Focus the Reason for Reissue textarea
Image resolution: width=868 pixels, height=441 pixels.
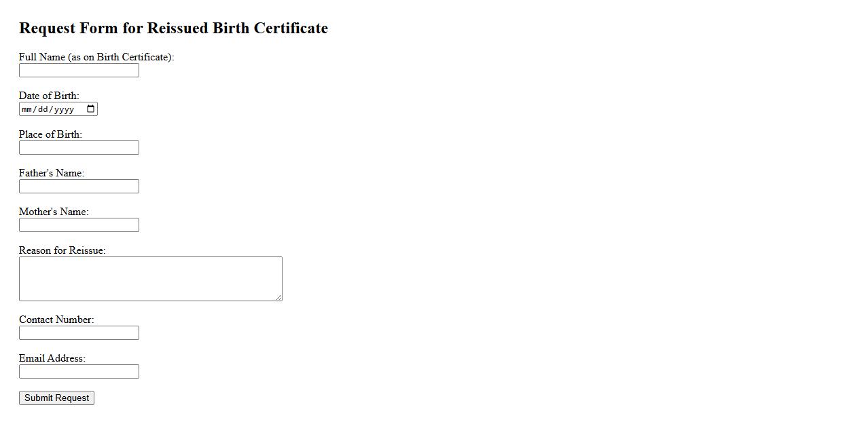150,279
